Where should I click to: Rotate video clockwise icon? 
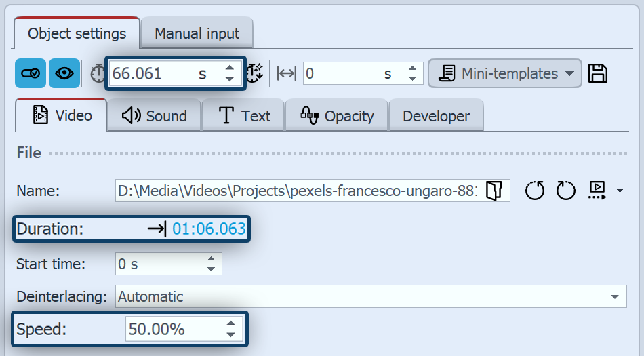[566, 191]
